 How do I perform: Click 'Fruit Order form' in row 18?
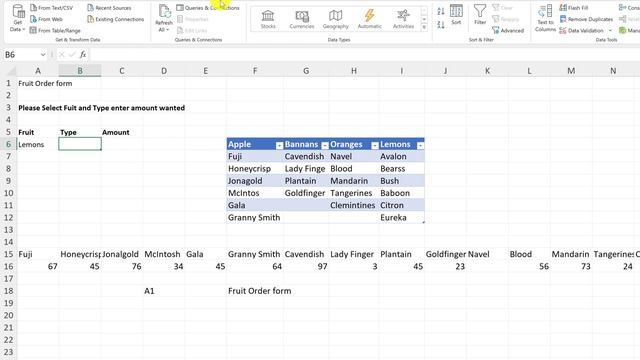tap(260, 291)
